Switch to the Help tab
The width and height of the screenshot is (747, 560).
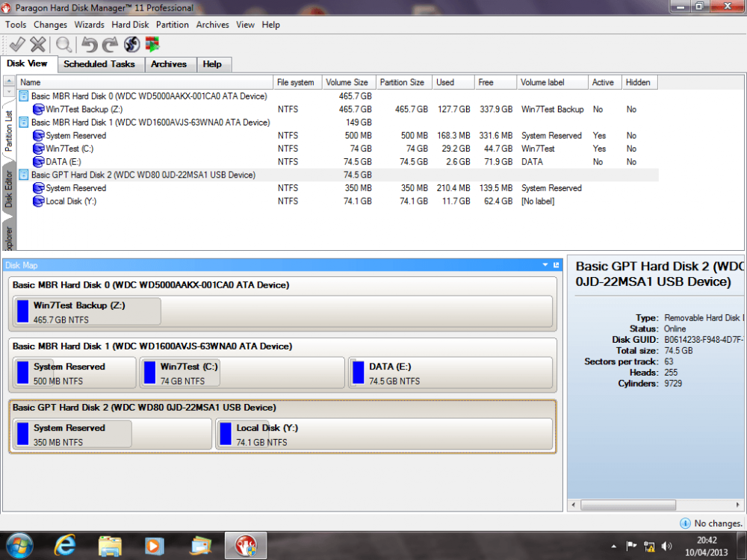click(212, 64)
